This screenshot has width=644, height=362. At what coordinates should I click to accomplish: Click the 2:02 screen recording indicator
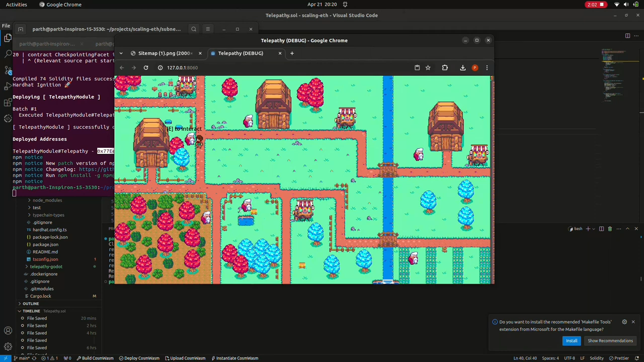pos(596,5)
